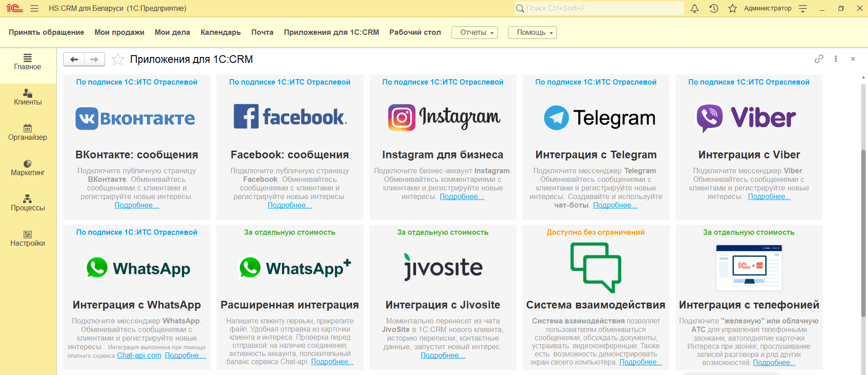Open favorites star in title bar
Viewport: 868px width, 375px height.
pyautogui.click(x=732, y=8)
